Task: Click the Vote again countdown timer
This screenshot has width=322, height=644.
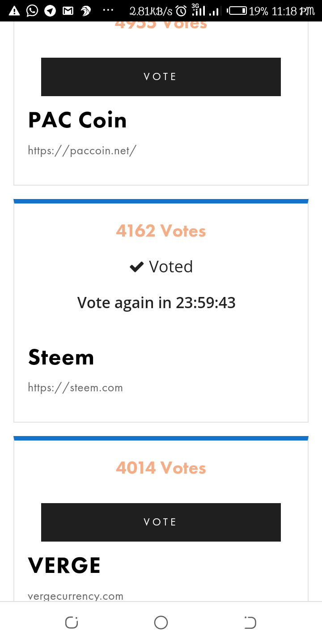Action: [157, 303]
